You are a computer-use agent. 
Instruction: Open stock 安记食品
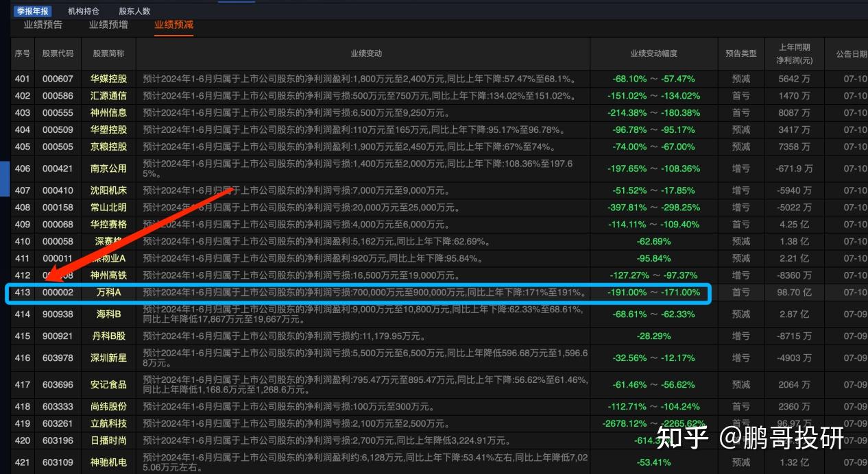coord(108,385)
